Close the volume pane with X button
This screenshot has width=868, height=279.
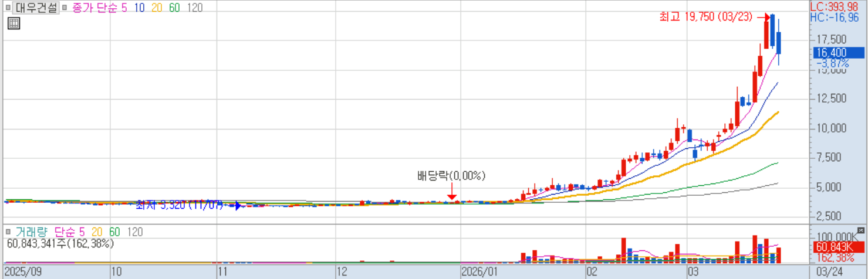pyautogui.click(x=861, y=230)
